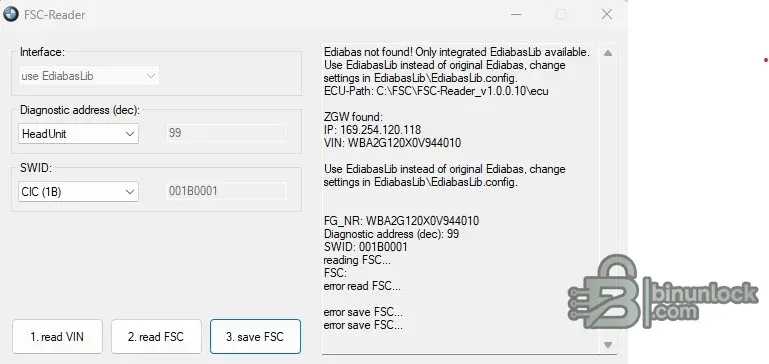Click the log scrollbar down arrow
769x364 pixels.
tap(608, 345)
